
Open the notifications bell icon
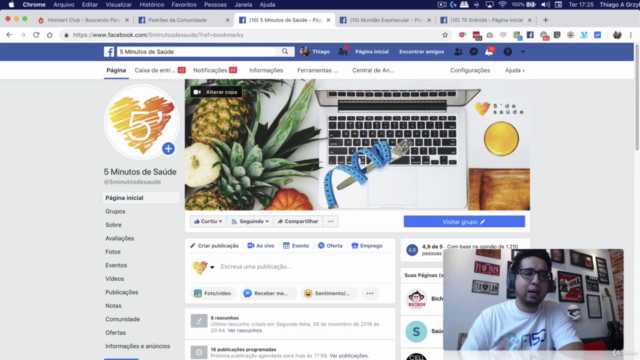coord(489,52)
